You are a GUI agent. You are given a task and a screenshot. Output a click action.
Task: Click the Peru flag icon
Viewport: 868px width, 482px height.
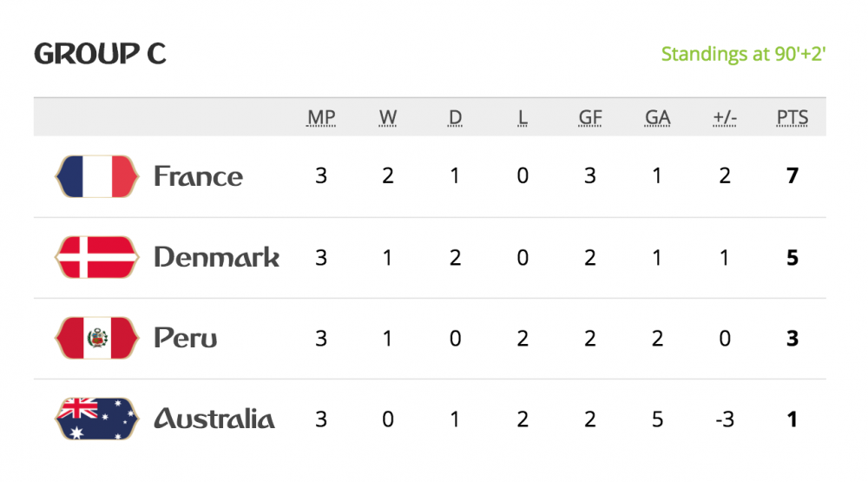point(96,338)
